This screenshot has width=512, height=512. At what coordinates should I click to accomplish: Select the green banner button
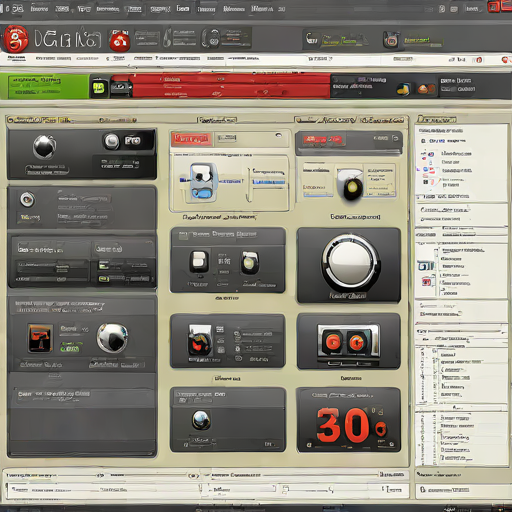tap(45, 86)
